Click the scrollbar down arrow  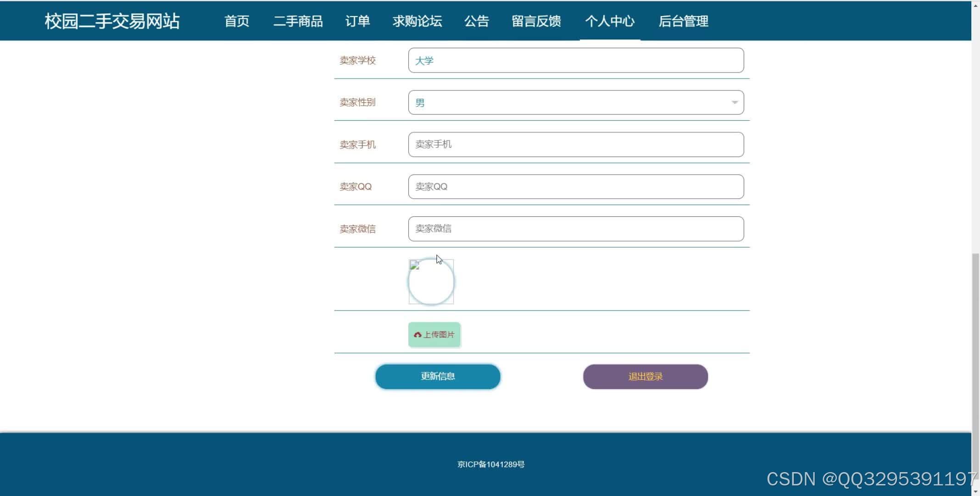[x=975, y=491]
